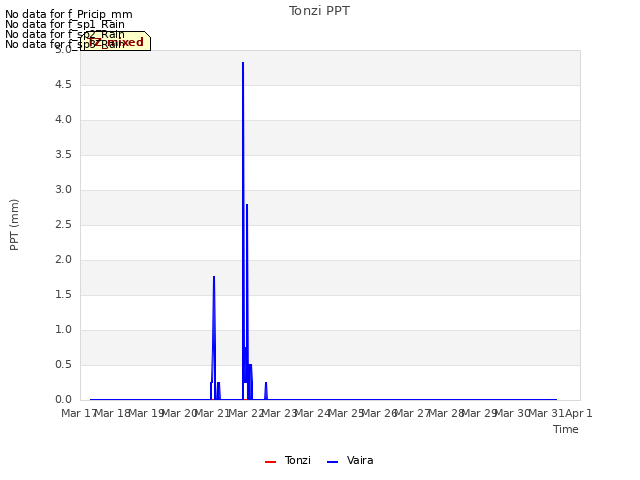Click the 'No data for f_sp1_Rain' message

[65, 24]
